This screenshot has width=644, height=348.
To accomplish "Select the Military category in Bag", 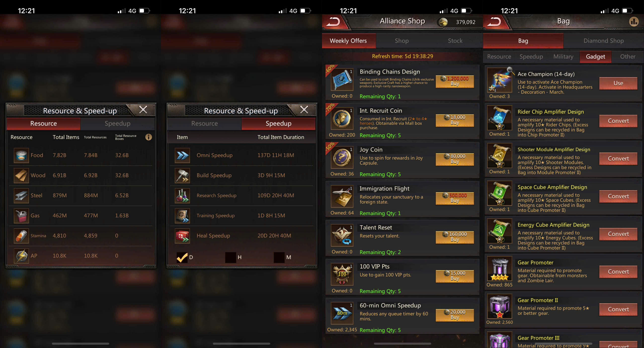I will (x=563, y=57).
